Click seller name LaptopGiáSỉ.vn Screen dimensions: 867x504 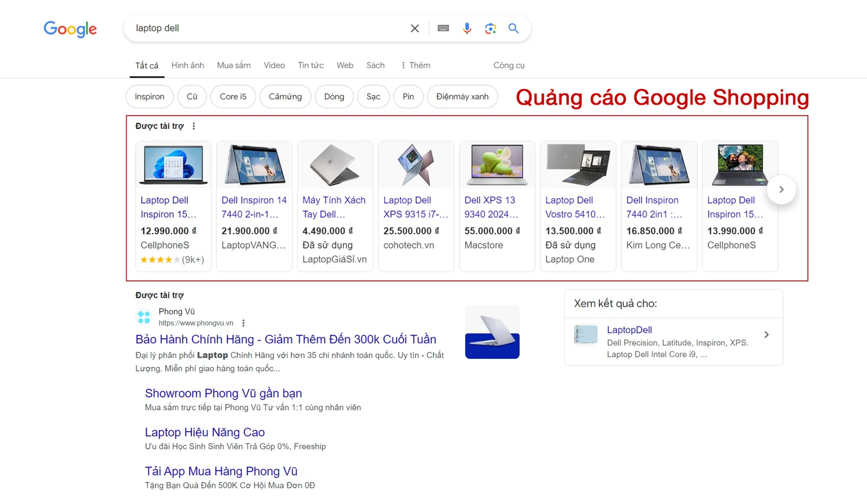(335, 260)
